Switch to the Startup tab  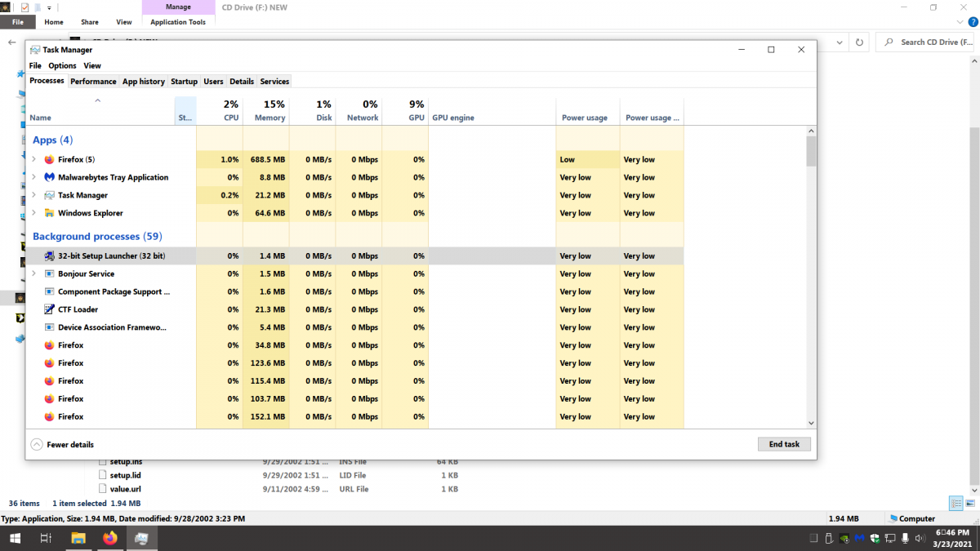click(x=184, y=82)
